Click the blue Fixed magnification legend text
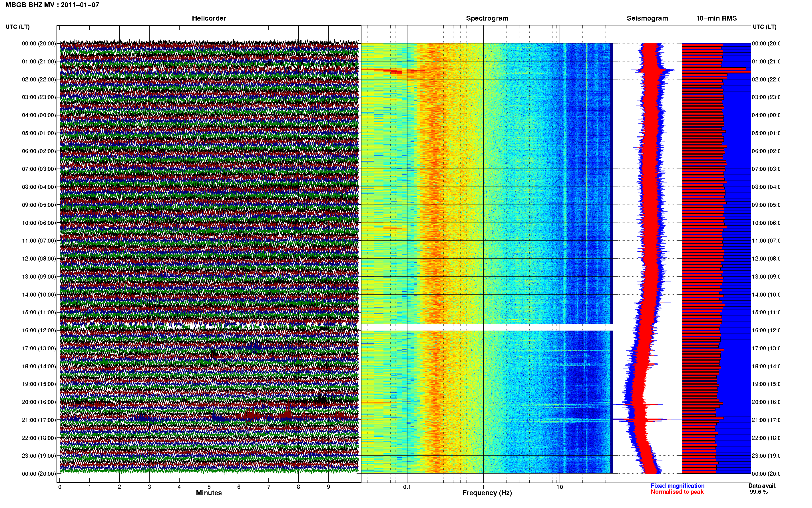Image resolution: width=812 pixels, height=508 pixels. 678,486
